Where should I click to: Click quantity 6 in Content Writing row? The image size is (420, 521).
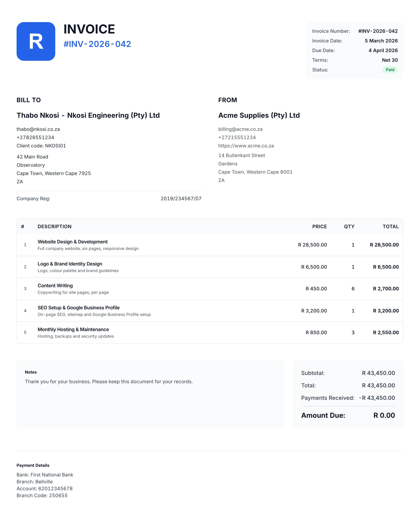[353, 289]
